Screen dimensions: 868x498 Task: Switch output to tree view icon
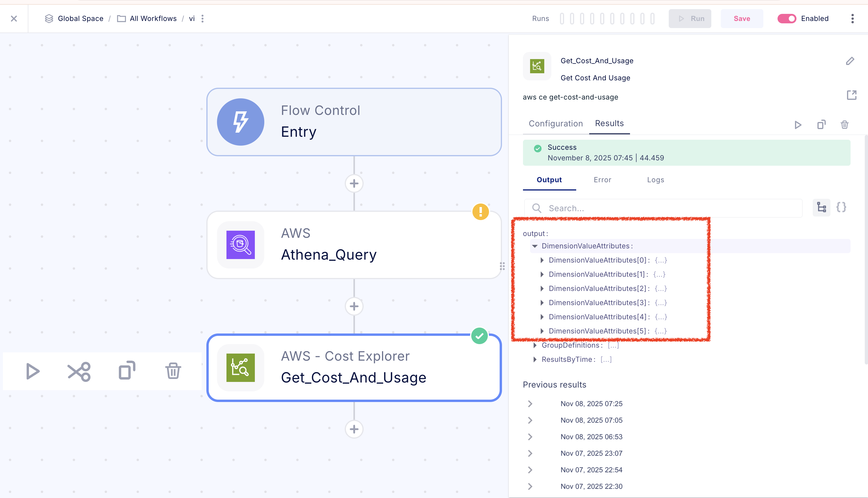tap(822, 207)
